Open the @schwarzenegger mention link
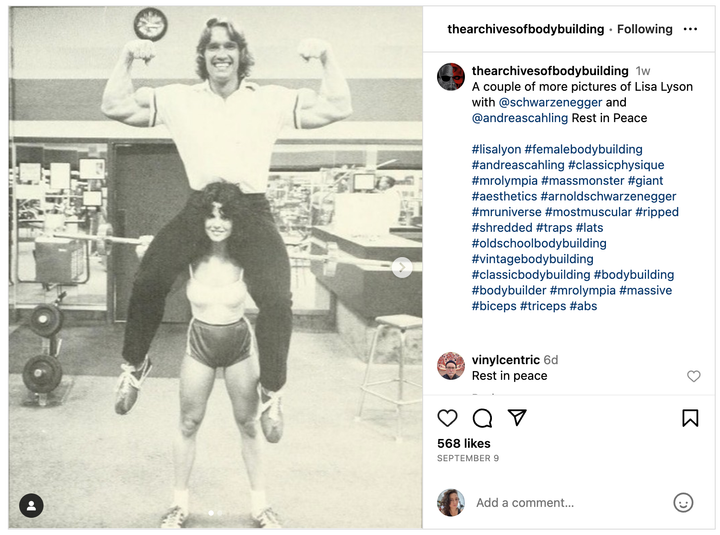 coord(550,102)
